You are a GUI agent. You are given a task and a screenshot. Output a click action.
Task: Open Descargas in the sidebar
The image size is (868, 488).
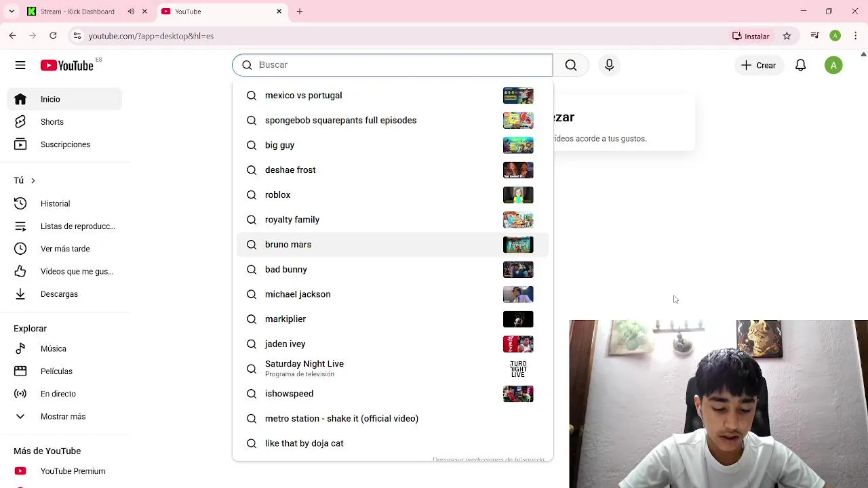tap(65, 294)
